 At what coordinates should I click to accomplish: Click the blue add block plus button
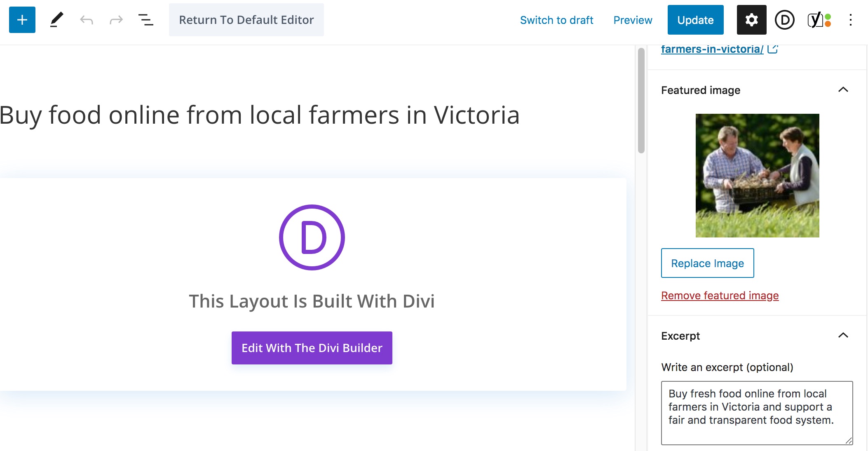22,20
